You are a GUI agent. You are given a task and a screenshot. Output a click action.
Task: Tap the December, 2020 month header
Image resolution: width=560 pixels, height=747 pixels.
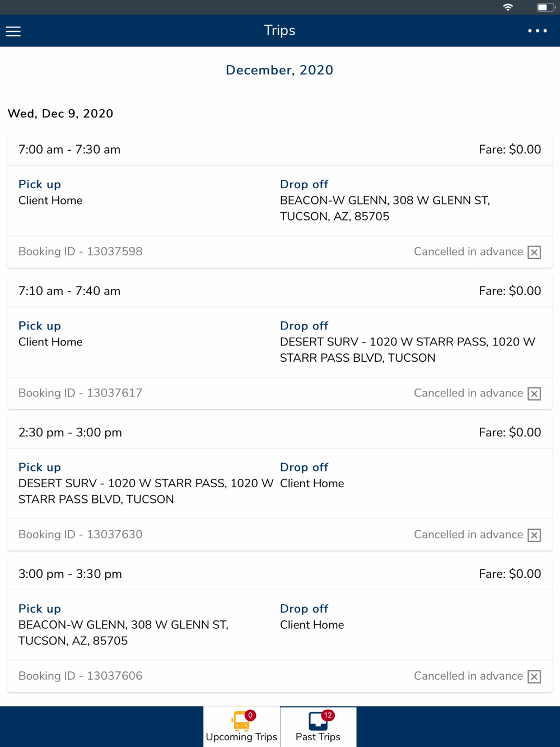point(279,70)
